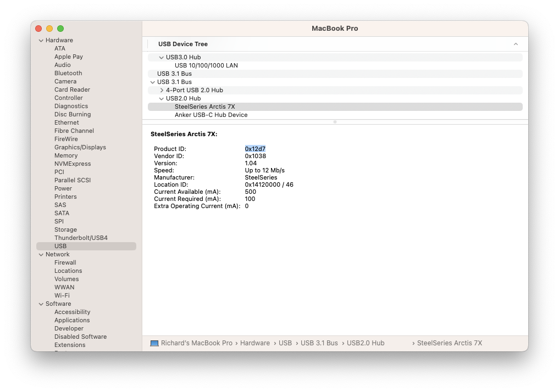This screenshot has width=559, height=392.
Task: Open Memory information
Action: (x=65, y=155)
